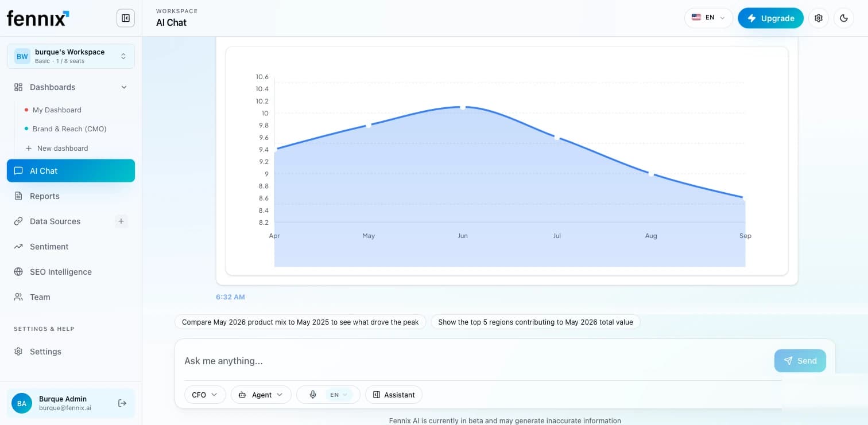Collapse the Dashboards section chevron

click(x=123, y=87)
